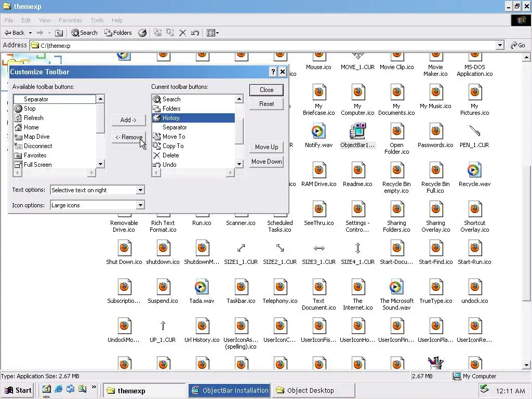Click the <- Remove button

pyautogui.click(x=128, y=137)
